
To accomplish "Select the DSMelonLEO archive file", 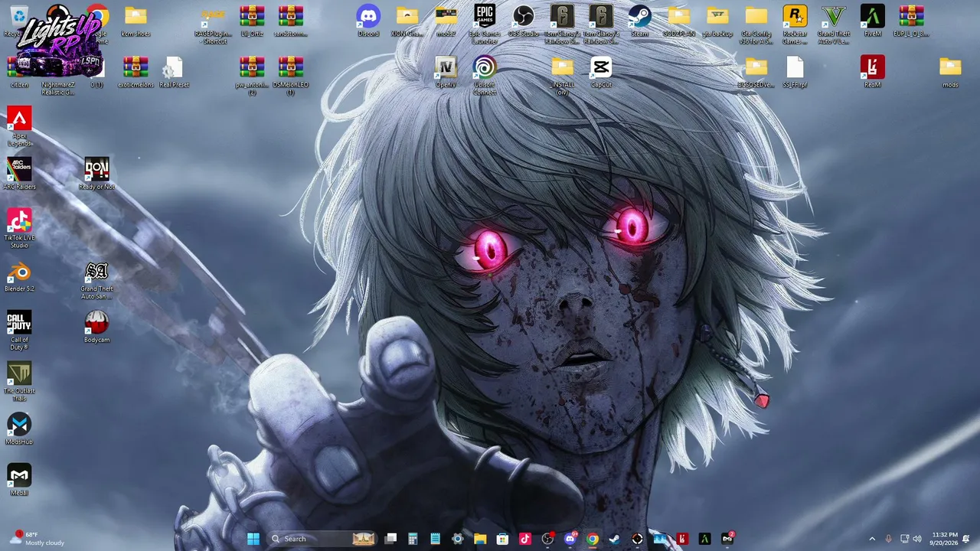I will (x=291, y=76).
